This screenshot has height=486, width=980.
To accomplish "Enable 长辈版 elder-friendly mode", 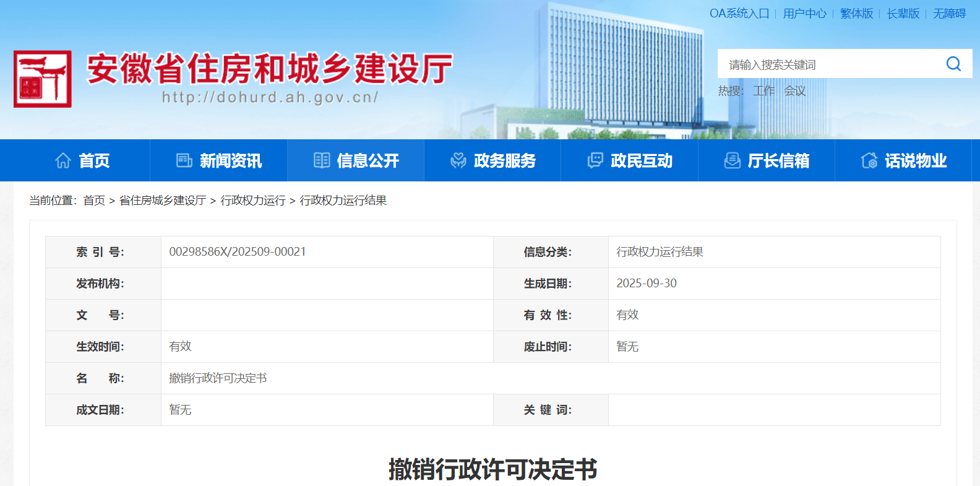I will [x=903, y=14].
